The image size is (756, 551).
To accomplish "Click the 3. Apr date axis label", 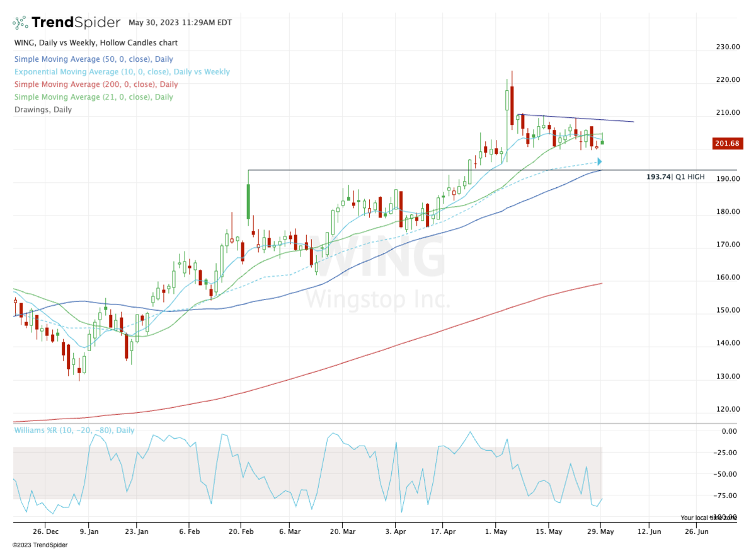I will (395, 531).
